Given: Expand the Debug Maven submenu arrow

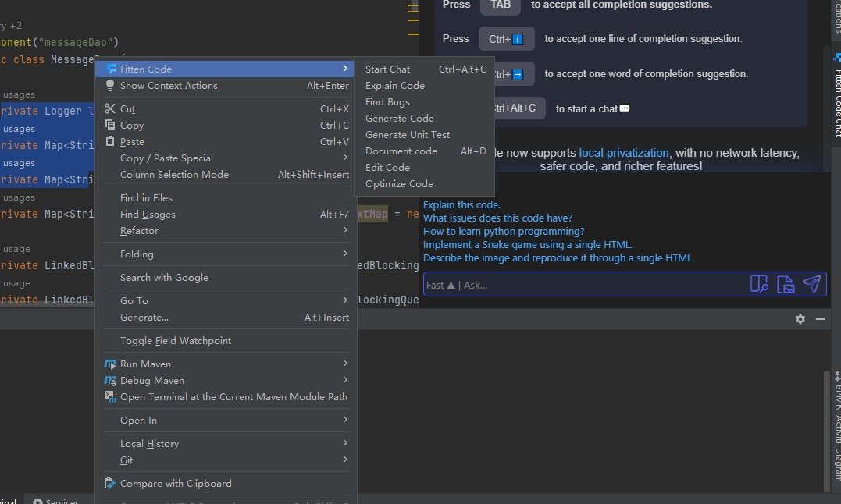Looking at the screenshot, I should click(345, 380).
